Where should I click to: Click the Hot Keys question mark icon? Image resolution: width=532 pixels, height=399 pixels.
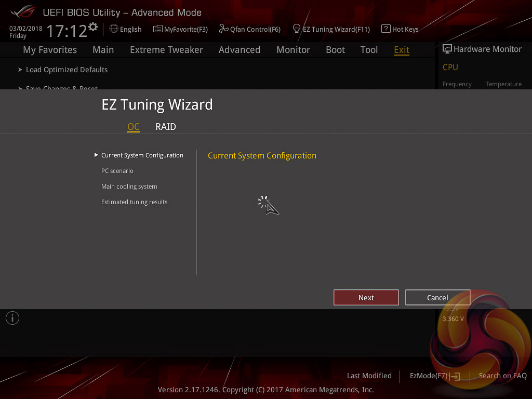(386, 29)
